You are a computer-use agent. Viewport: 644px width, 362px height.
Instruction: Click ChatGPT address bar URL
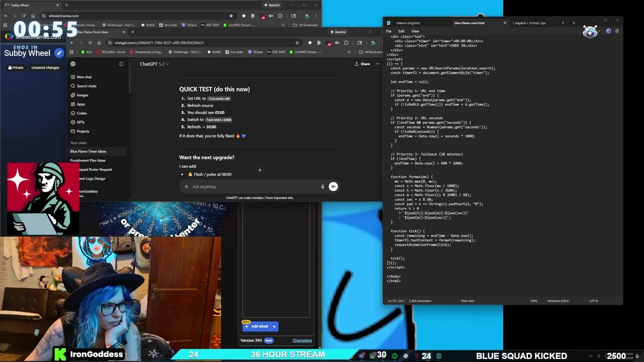pyautogui.click(x=159, y=43)
